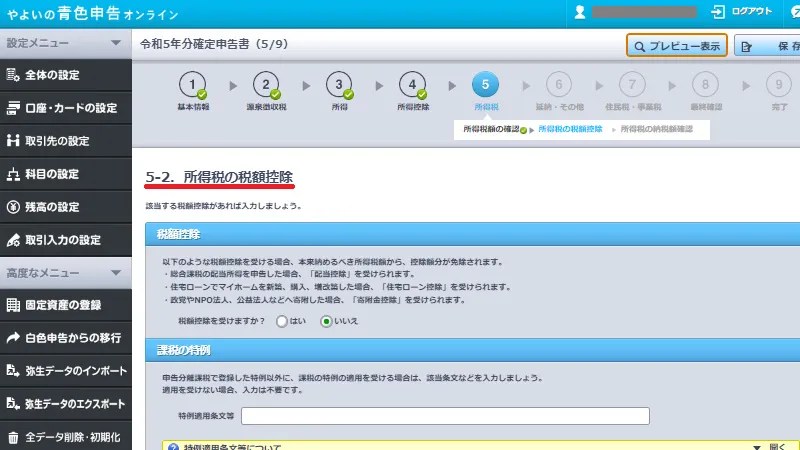Screen dimensions: 800x450
Task: Click the 弥生データのエクスポート icon
Action: (x=13, y=404)
